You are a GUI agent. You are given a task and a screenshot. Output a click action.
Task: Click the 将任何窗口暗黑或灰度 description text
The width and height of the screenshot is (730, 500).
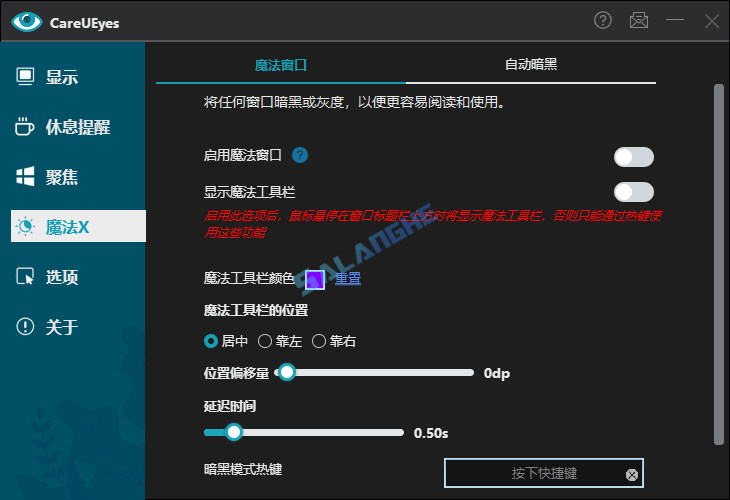point(354,102)
